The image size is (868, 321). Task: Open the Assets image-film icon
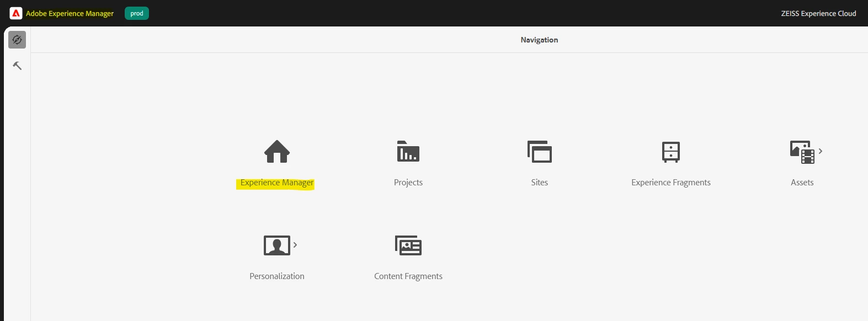[802, 152]
